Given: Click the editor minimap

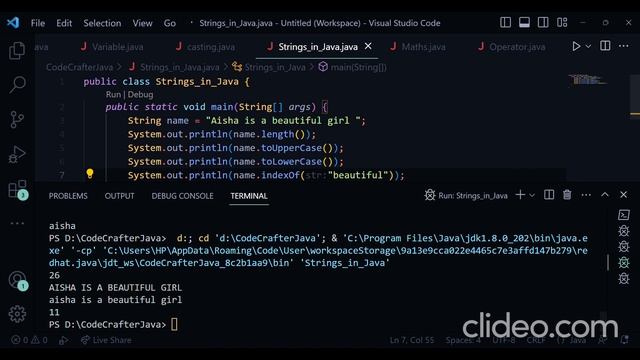Looking at the screenshot, I should click(x=588, y=80).
